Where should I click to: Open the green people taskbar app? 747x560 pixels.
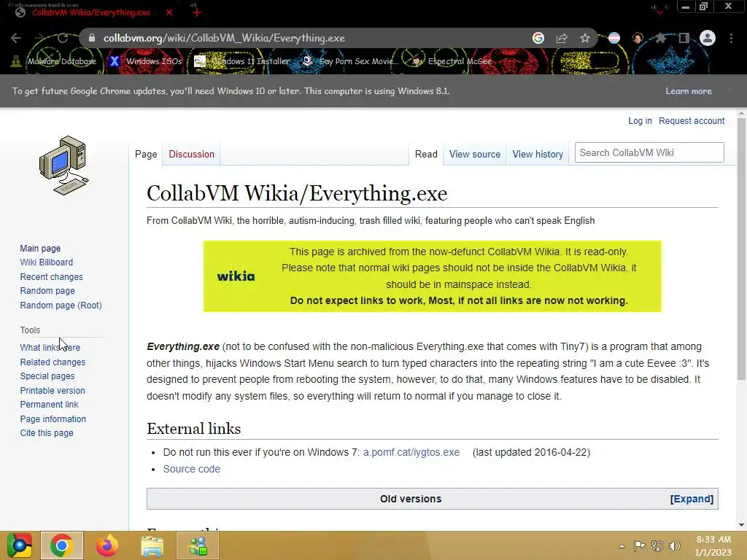[x=198, y=545]
